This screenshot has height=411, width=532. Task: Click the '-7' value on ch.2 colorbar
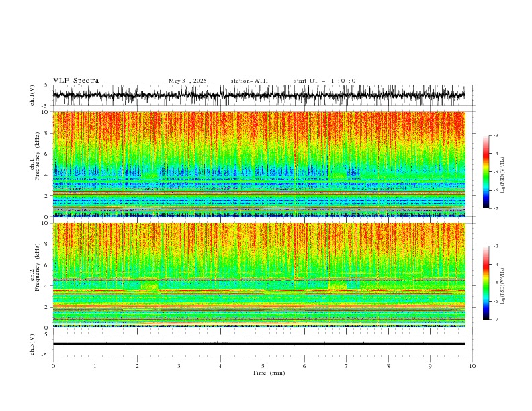pos(495,320)
